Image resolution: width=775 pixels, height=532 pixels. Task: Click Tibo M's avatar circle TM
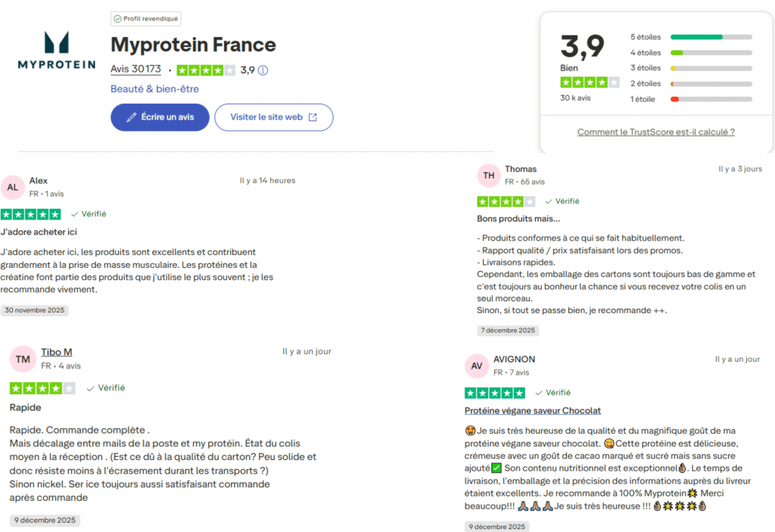(x=23, y=359)
